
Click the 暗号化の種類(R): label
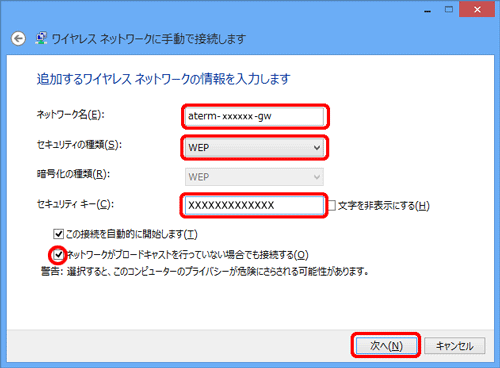(x=73, y=174)
